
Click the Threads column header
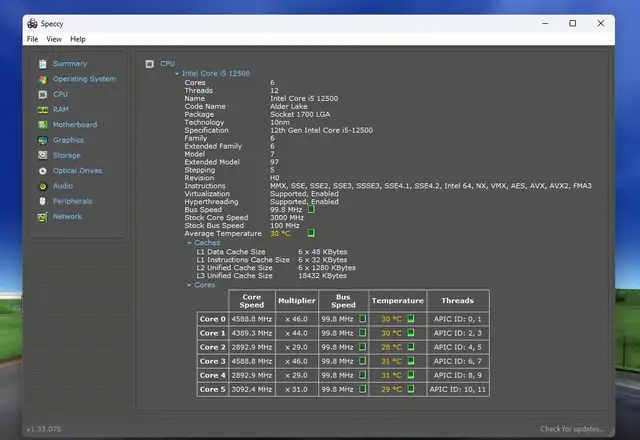pyautogui.click(x=458, y=301)
